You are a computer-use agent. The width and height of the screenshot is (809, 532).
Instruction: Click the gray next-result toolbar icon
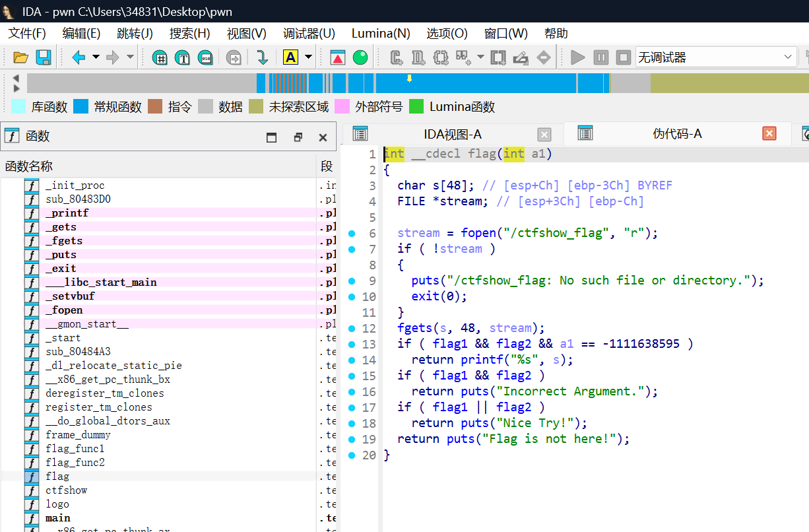click(x=234, y=57)
